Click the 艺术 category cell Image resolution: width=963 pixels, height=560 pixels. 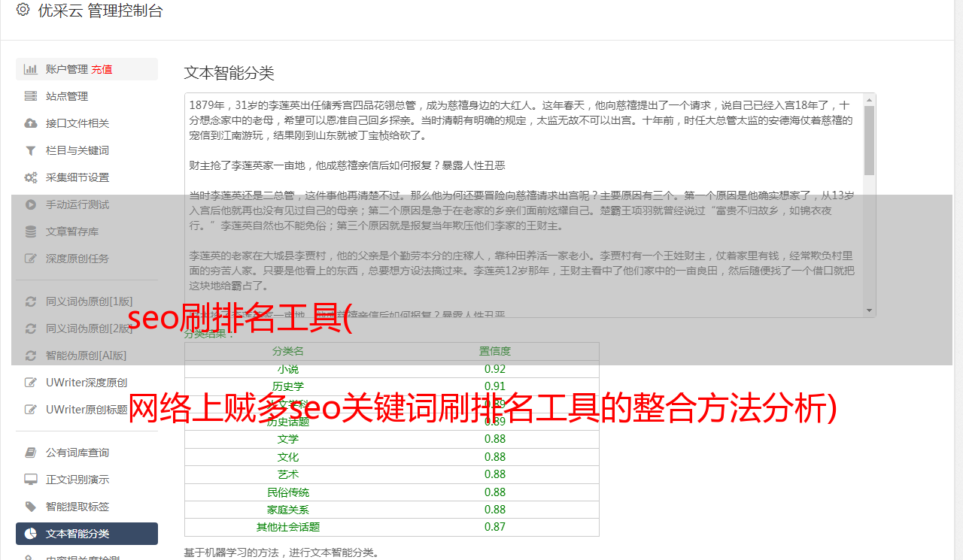(288, 474)
